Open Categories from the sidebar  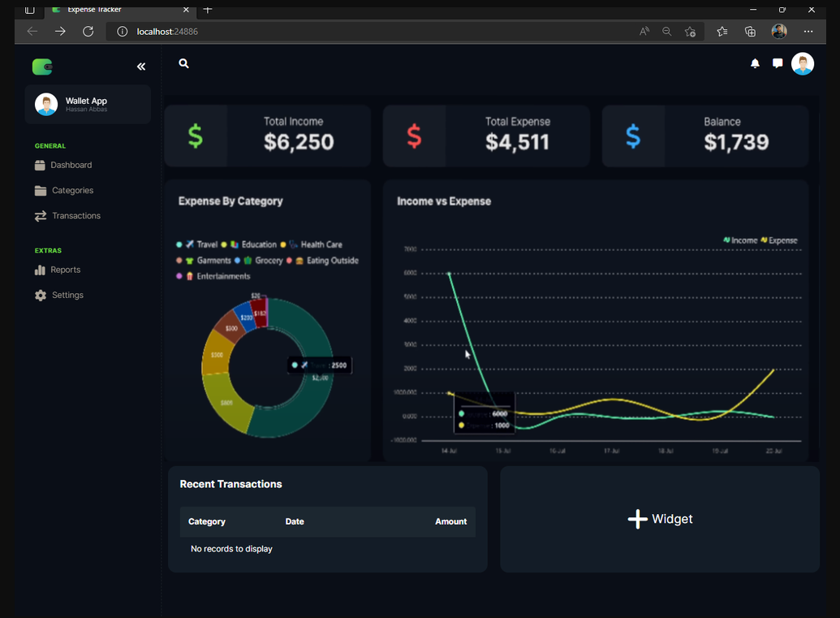pos(72,190)
